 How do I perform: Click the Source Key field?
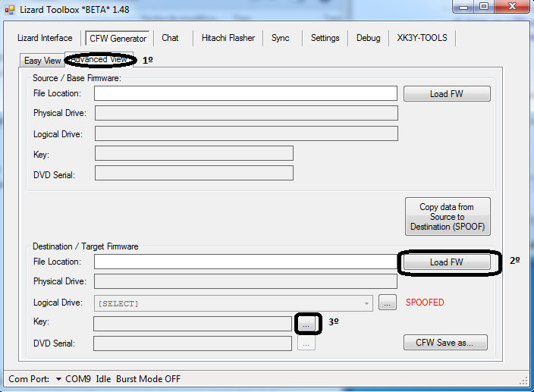(193, 153)
